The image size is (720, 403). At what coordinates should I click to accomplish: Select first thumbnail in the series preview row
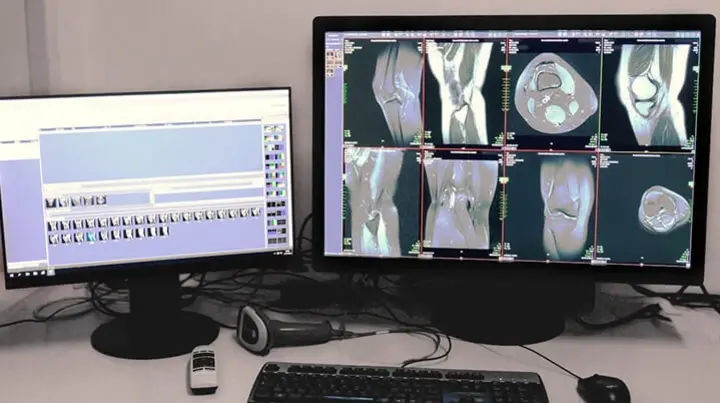tap(50, 202)
